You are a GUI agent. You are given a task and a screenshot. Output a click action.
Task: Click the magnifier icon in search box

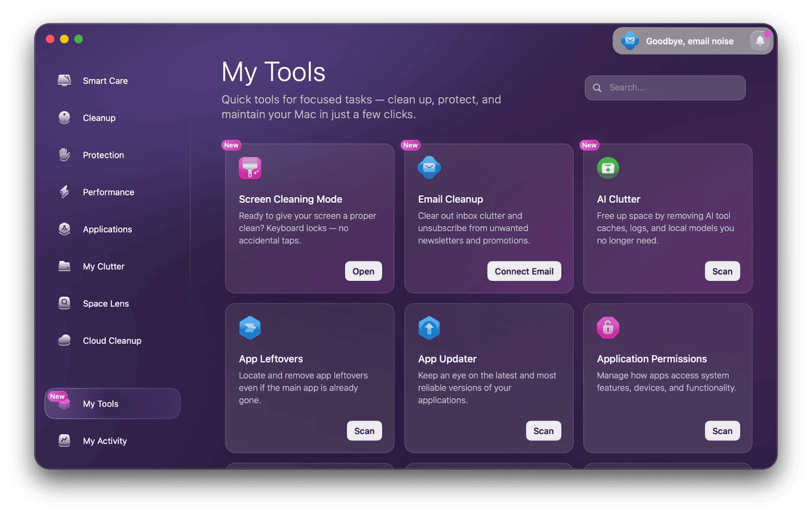(597, 88)
